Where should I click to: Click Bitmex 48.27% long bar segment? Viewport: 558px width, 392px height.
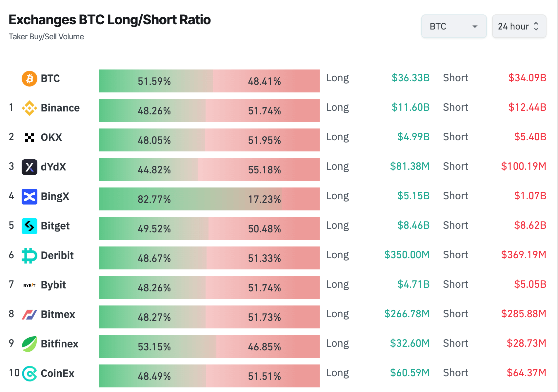152,317
